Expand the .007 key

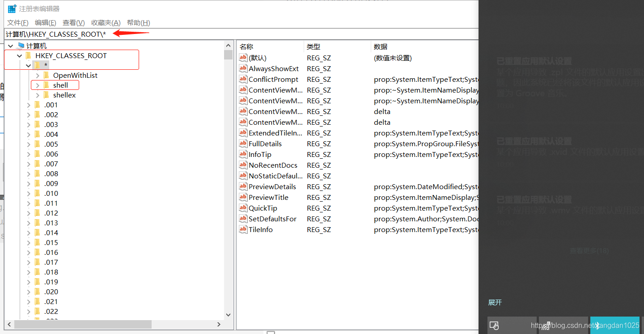tap(29, 164)
